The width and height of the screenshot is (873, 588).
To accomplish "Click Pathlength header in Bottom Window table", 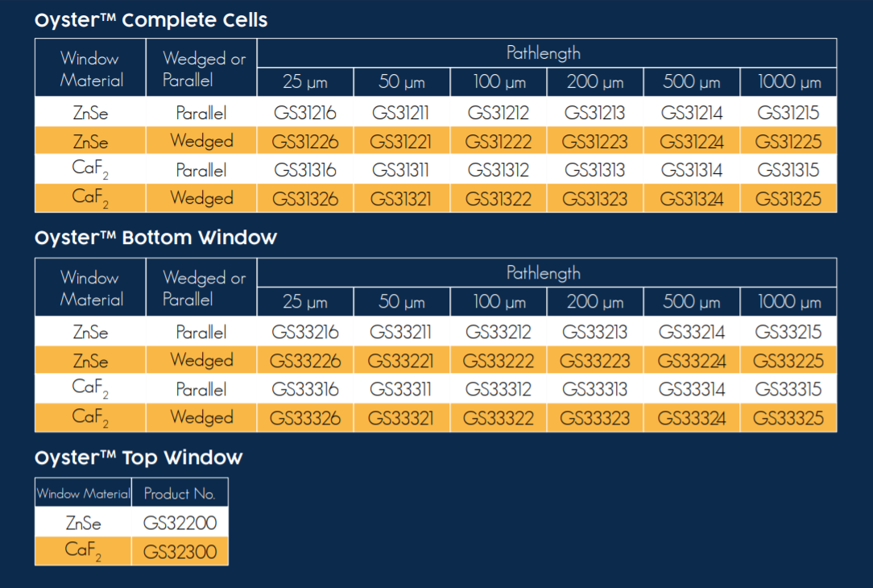I will pos(544,273).
